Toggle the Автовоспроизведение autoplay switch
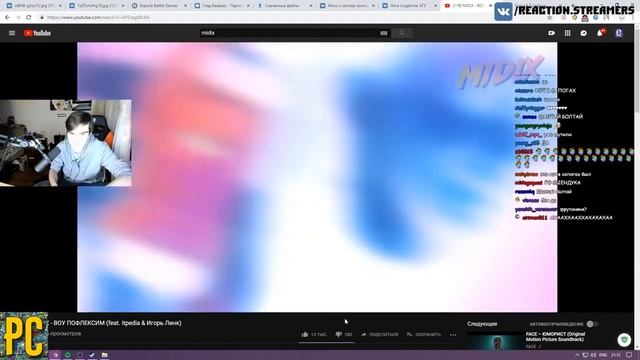Image resolution: width=640 pixels, height=360 pixels. 592,324
